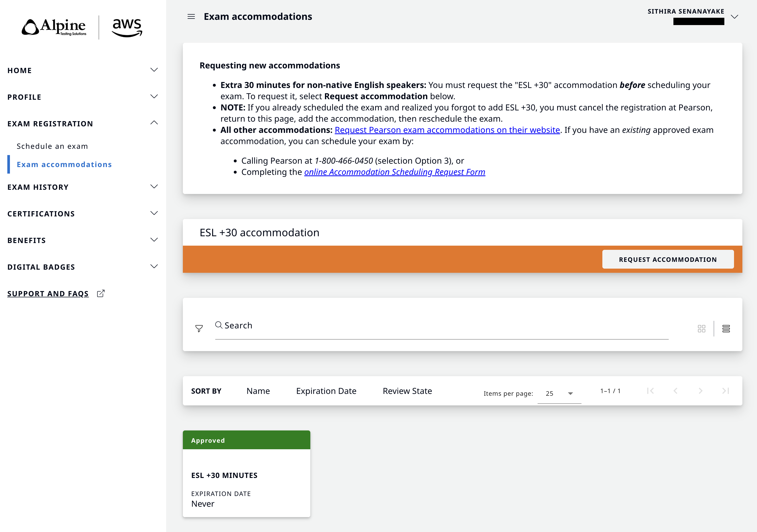Expand the Exam History section

[x=154, y=186]
